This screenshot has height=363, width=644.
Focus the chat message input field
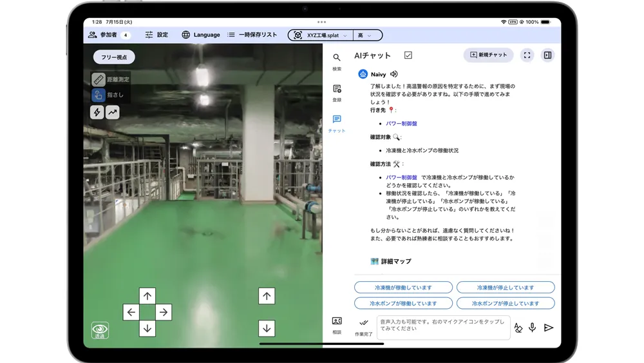point(443,328)
